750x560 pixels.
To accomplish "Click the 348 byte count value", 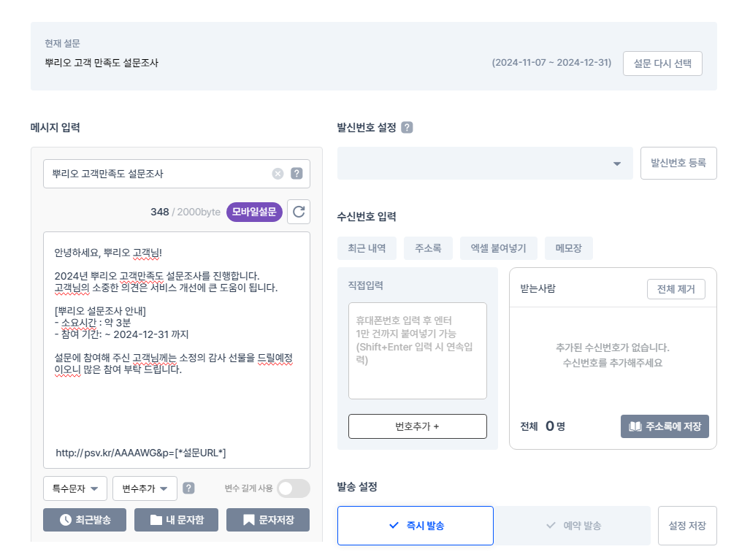I will point(160,212).
